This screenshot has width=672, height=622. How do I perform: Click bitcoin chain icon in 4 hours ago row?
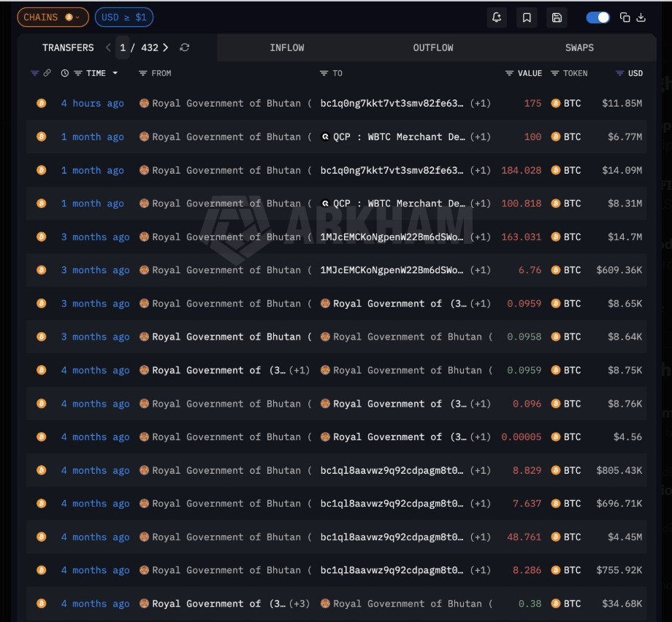pos(42,103)
